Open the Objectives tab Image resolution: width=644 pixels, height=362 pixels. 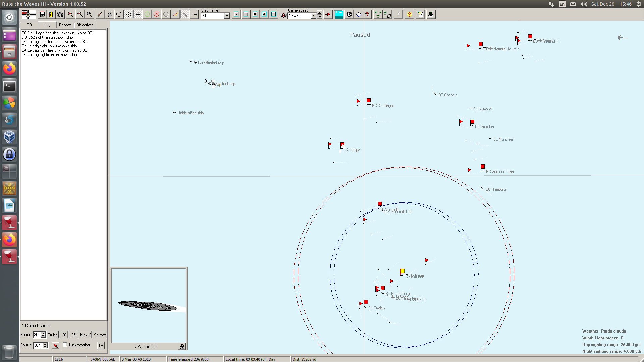(85, 25)
